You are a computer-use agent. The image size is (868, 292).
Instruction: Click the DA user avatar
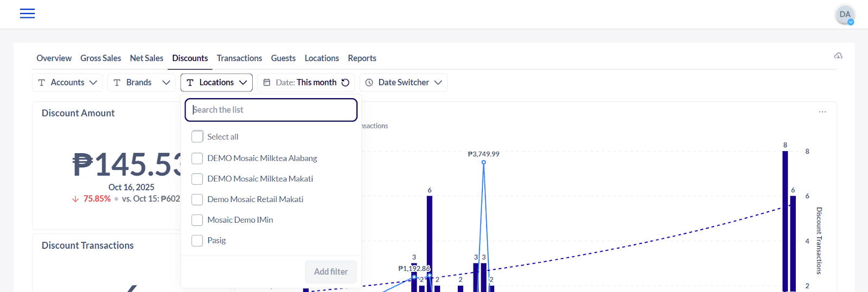(845, 15)
